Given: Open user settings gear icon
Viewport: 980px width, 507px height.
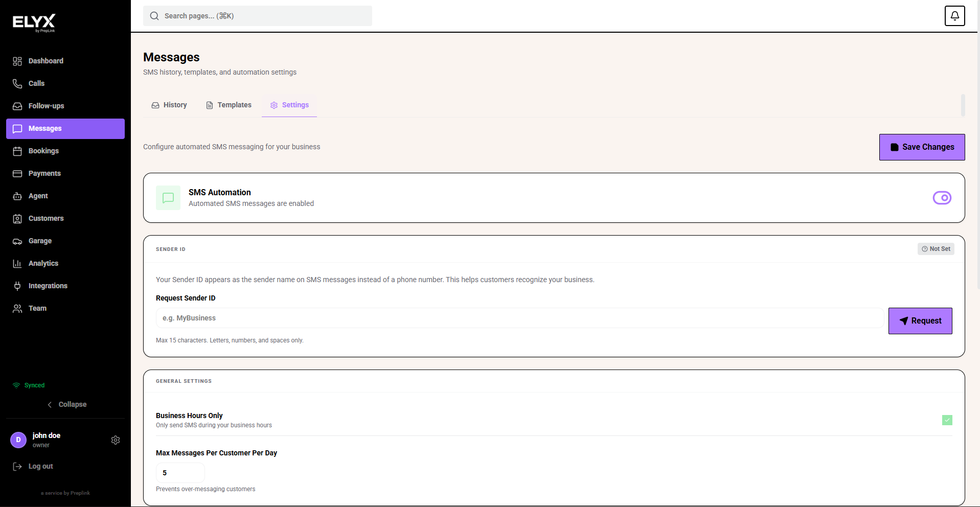Looking at the screenshot, I should [x=116, y=440].
